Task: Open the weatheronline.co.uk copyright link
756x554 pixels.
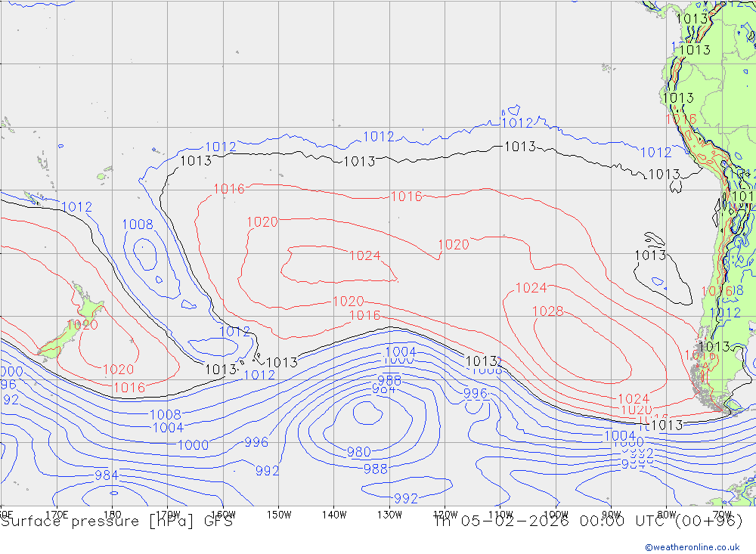Action: [692, 546]
